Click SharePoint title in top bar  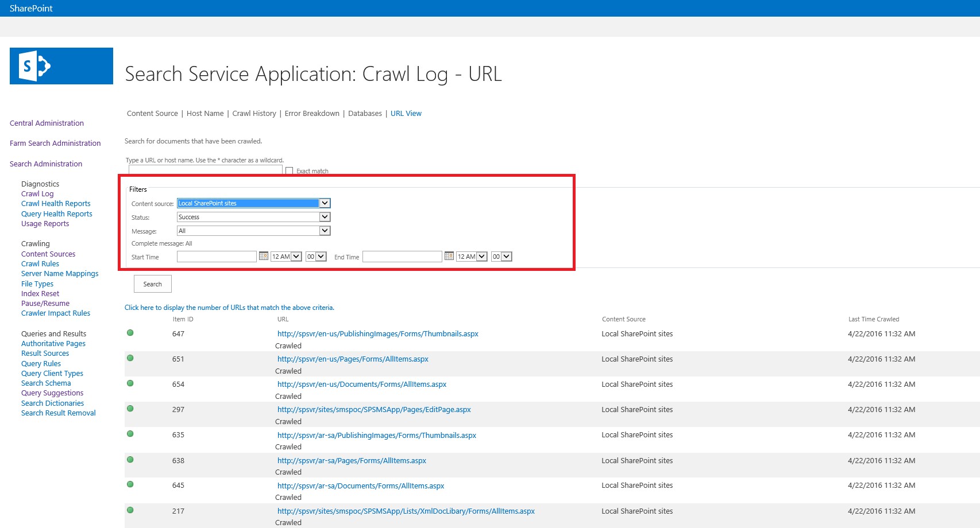(x=31, y=8)
